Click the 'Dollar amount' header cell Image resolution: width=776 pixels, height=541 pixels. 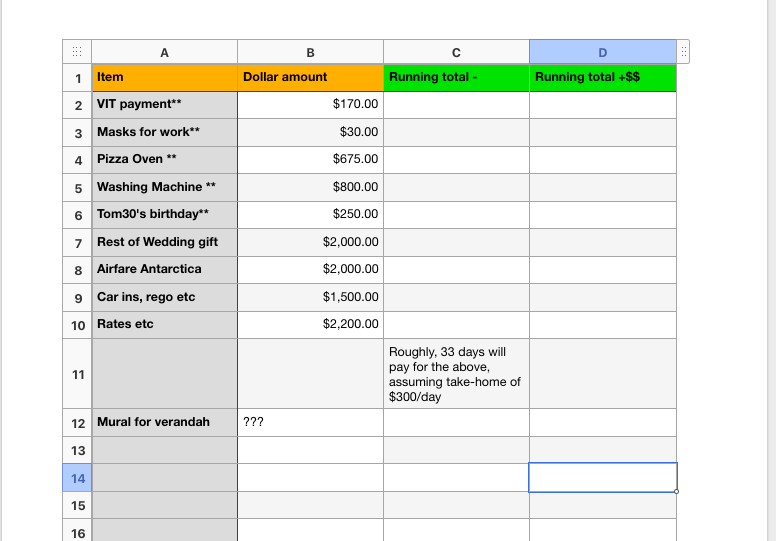pyautogui.click(x=310, y=78)
